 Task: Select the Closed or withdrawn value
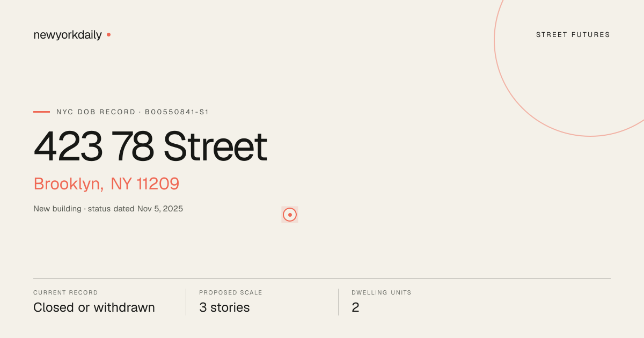pyautogui.click(x=94, y=307)
